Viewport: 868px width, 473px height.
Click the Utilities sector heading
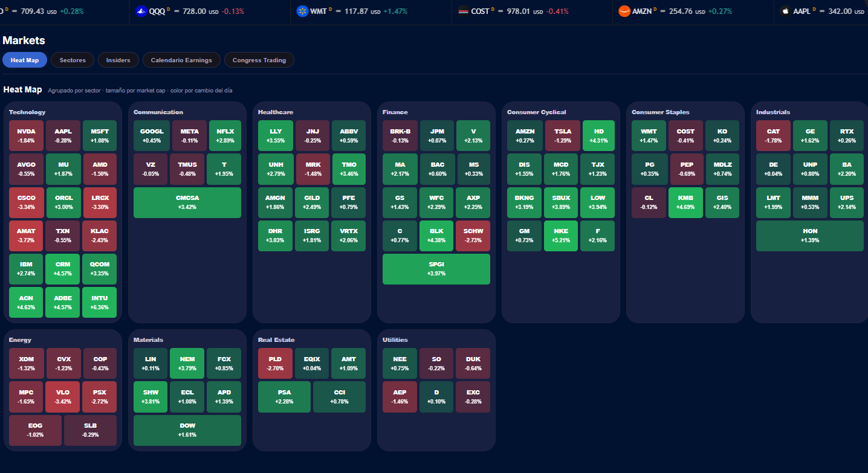pyautogui.click(x=395, y=339)
